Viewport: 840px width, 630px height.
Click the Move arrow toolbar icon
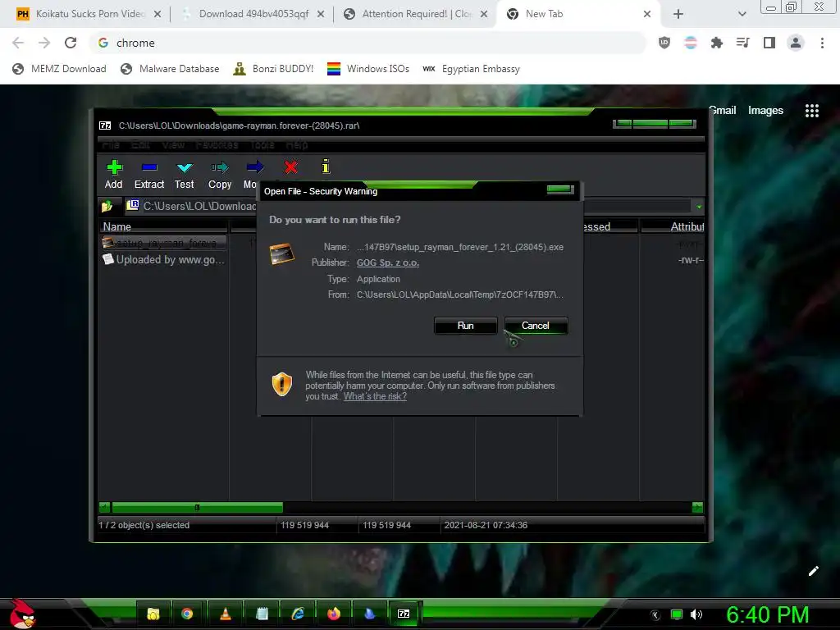click(254, 167)
